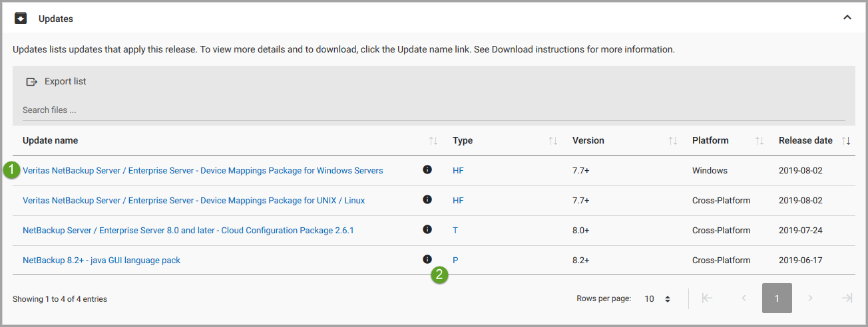Go to first page pagination icon

[x=707, y=298]
